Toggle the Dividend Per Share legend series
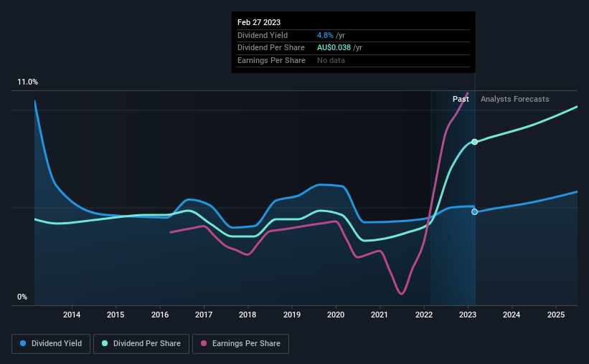 [x=141, y=344]
